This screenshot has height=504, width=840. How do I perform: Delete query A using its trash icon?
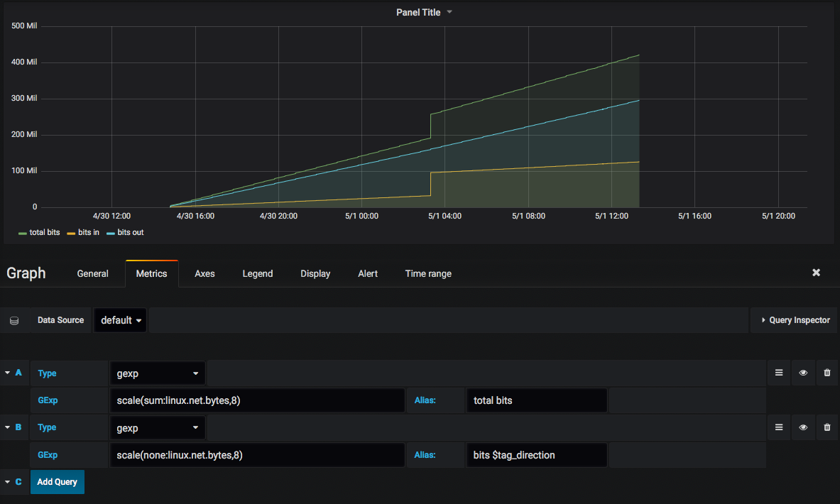click(x=827, y=373)
